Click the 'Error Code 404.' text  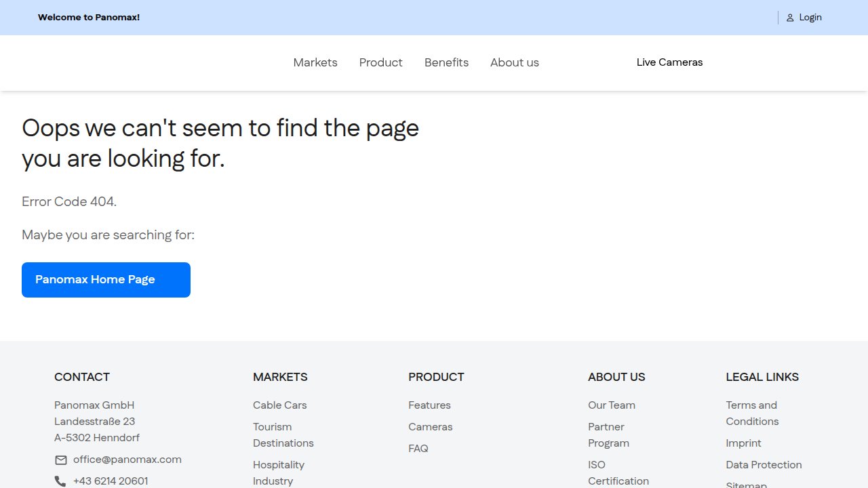point(69,201)
